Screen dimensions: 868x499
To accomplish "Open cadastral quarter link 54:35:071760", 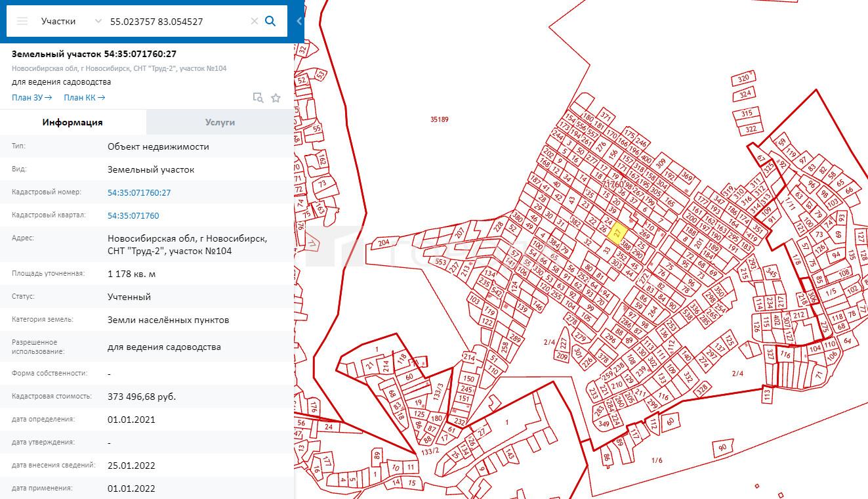I will click(133, 215).
